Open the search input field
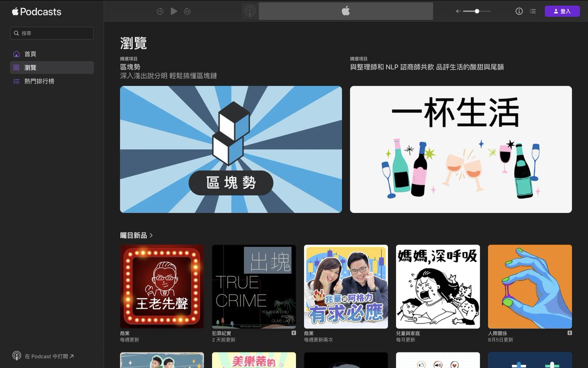Screen dimensions: 588x368 [x=51, y=33]
